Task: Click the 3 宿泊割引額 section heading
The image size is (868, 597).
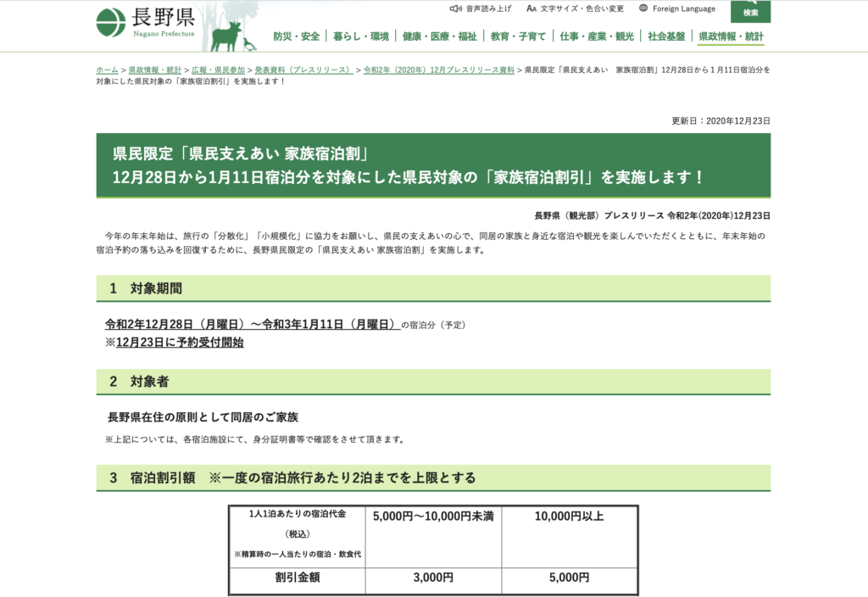Action: tap(433, 478)
